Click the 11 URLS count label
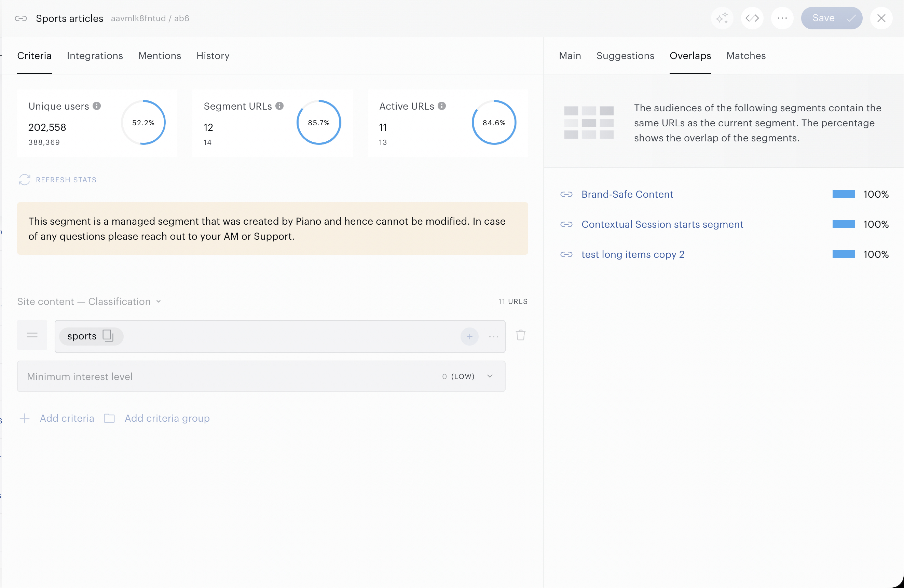This screenshot has height=588, width=904. pos(513,302)
